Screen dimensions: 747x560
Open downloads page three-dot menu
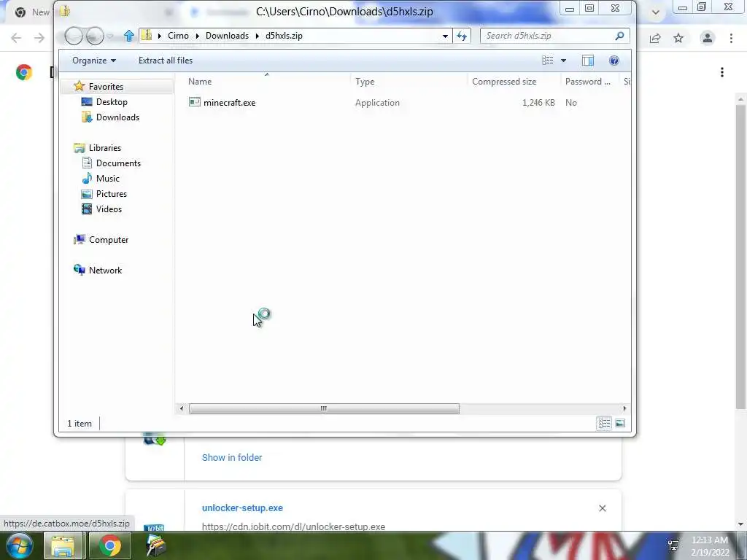(x=722, y=72)
